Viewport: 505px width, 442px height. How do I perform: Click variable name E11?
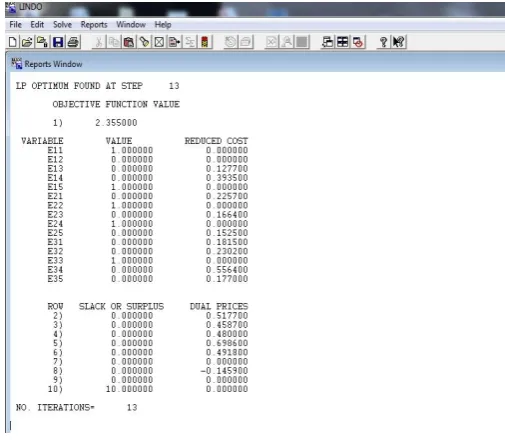pos(55,150)
